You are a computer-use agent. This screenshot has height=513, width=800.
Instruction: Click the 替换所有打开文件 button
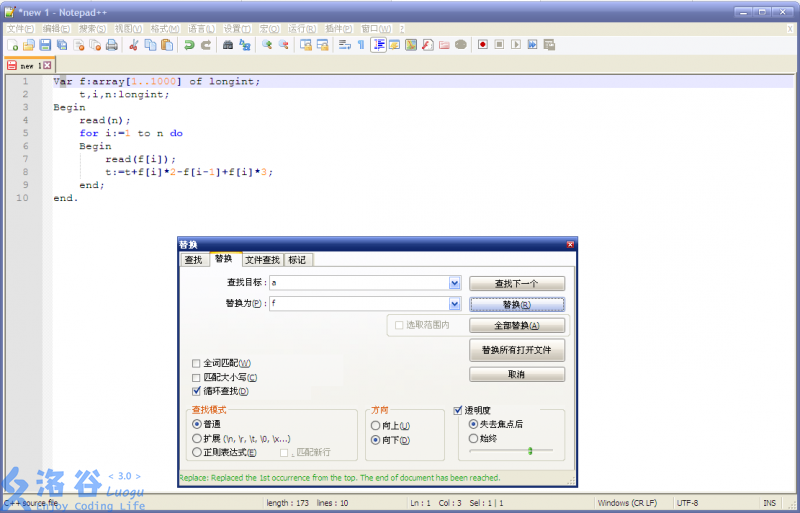coord(517,350)
